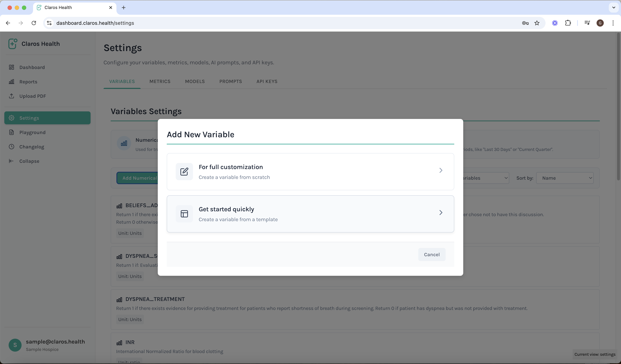Open the Settings gear icon
The image size is (621, 364).
(11, 118)
